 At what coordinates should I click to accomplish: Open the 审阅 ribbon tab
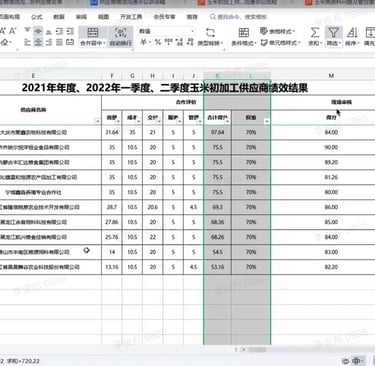click(81, 17)
